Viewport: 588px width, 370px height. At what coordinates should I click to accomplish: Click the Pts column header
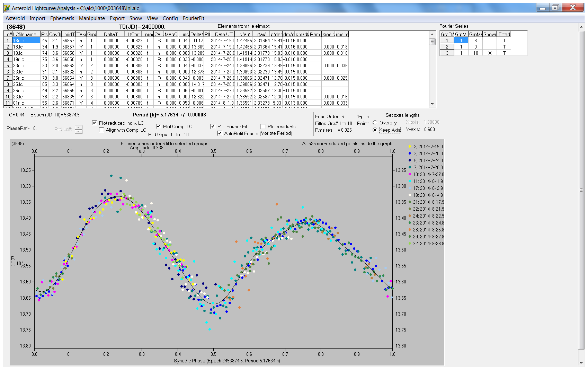click(x=44, y=34)
